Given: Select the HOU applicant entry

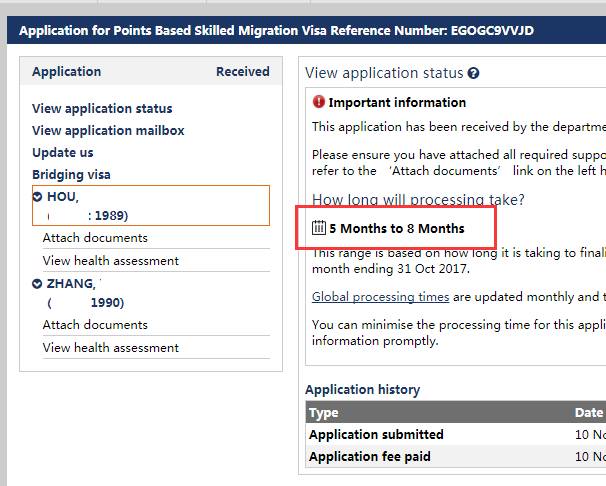Looking at the screenshot, I should [151, 206].
